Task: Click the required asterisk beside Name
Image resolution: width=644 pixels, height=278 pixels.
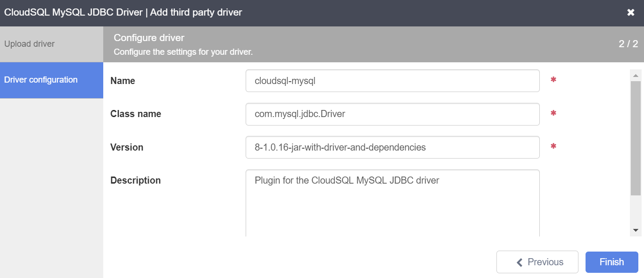Action: tap(553, 80)
